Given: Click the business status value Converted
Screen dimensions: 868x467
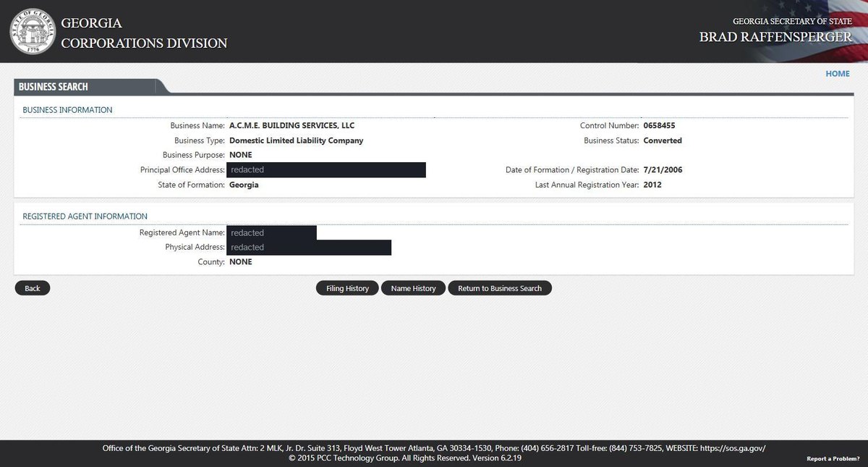Looking at the screenshot, I should point(663,140).
